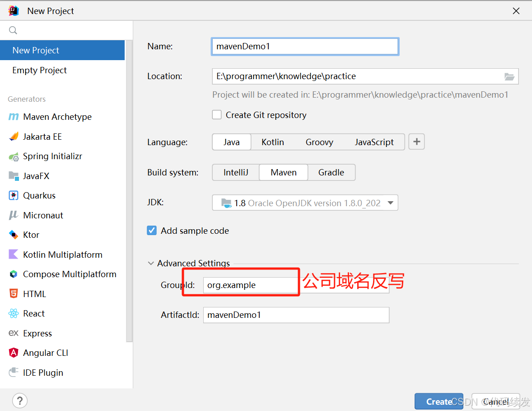The height and width of the screenshot is (411, 532).
Task: Select Groovy language
Action: point(319,142)
